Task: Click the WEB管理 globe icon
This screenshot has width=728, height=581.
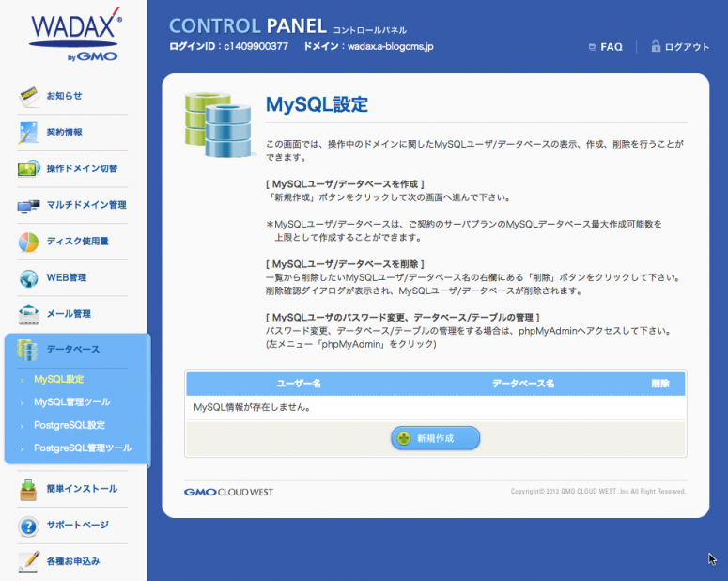Action: 28,278
